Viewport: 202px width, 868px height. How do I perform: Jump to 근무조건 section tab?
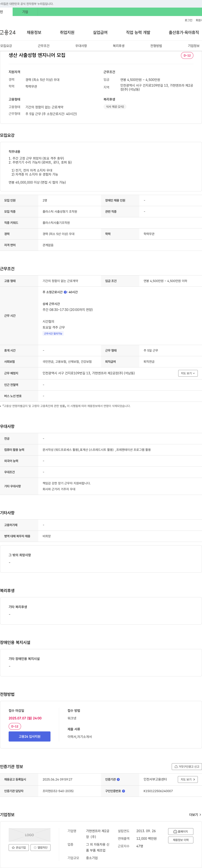coord(44,46)
